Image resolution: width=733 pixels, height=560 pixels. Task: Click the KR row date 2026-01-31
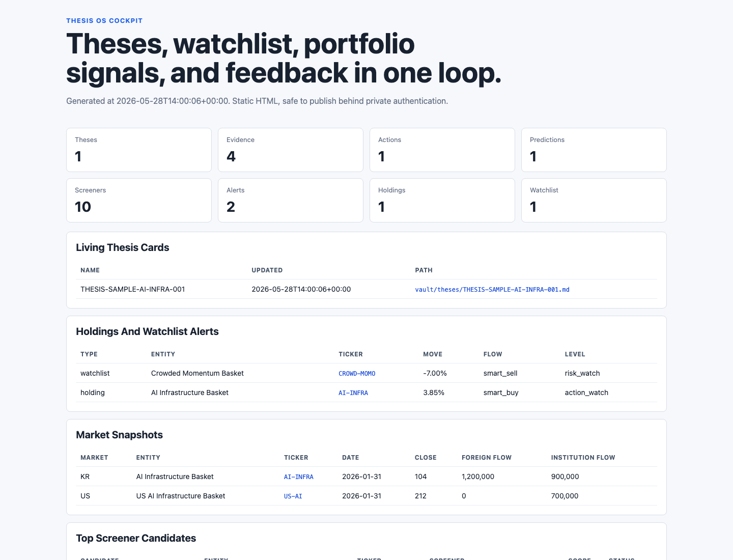362,477
